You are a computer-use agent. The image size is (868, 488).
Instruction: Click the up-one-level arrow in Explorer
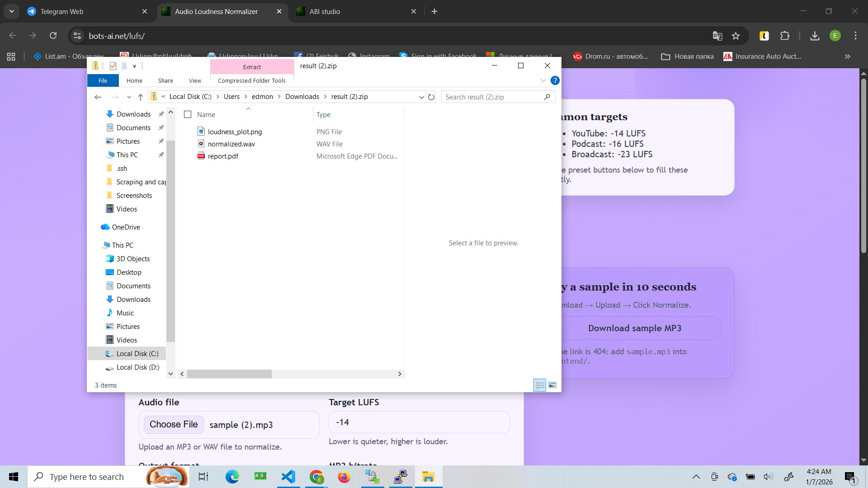pyautogui.click(x=140, y=97)
